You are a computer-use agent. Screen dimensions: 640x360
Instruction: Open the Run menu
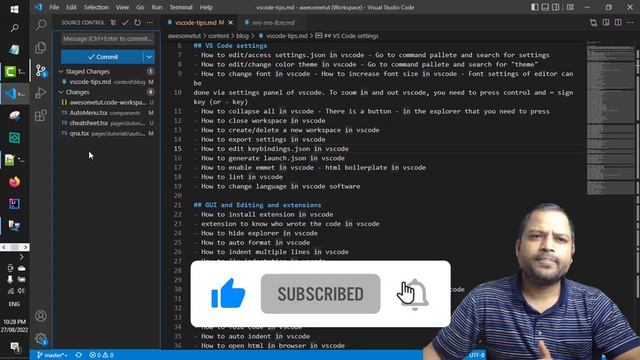(x=157, y=7)
